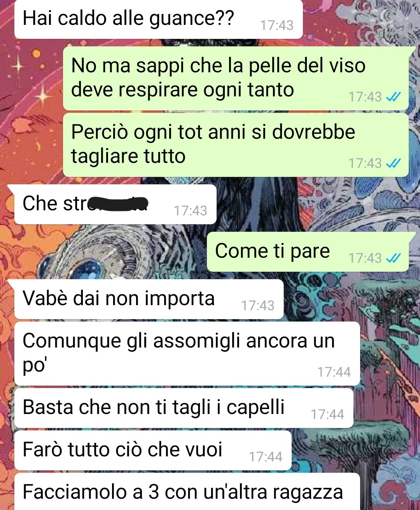Click blue double check on 'deve respirare ogni tanto'

[393, 97]
